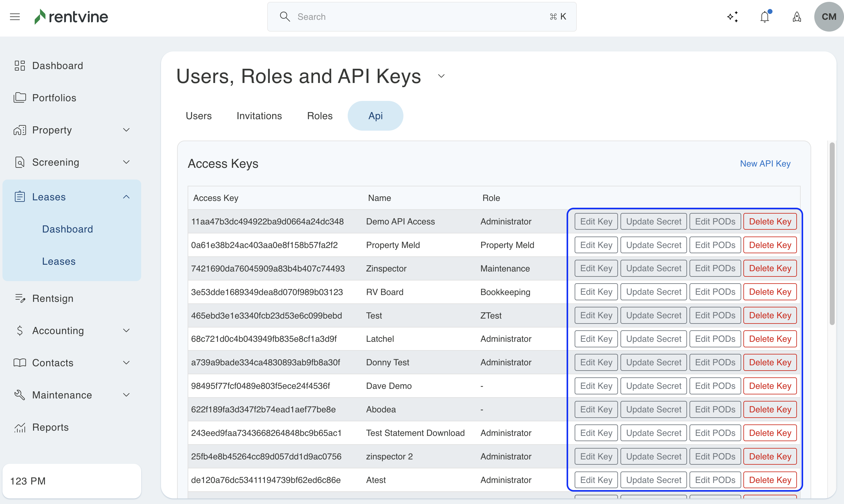Screen dimensions: 844x504
Task: Open the CM user avatar menu
Action: 829,17
